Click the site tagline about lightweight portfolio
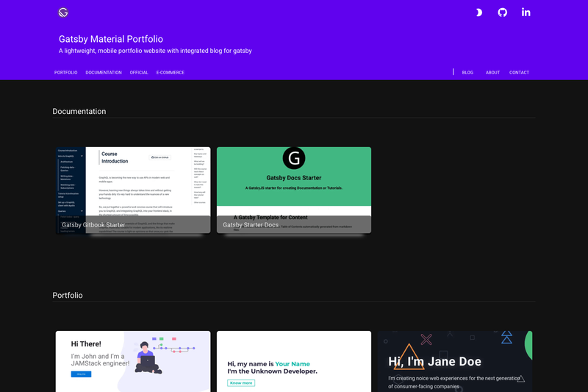Image resolution: width=588 pixels, height=392 pixels. (155, 51)
